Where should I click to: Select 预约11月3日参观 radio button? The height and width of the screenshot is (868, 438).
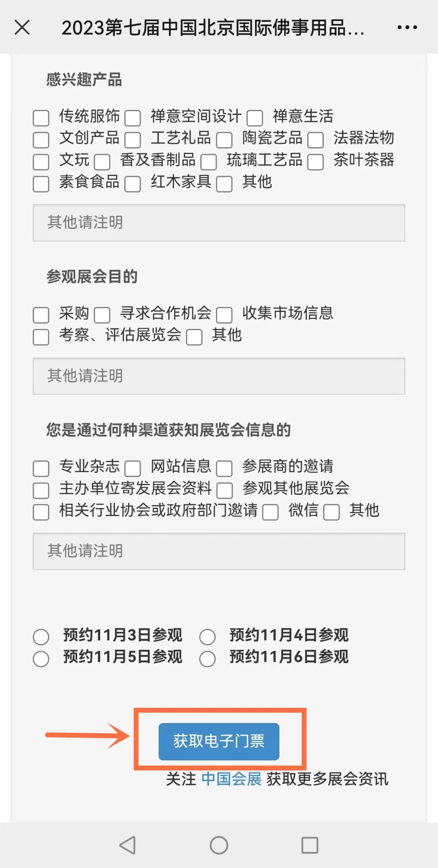click(41, 637)
